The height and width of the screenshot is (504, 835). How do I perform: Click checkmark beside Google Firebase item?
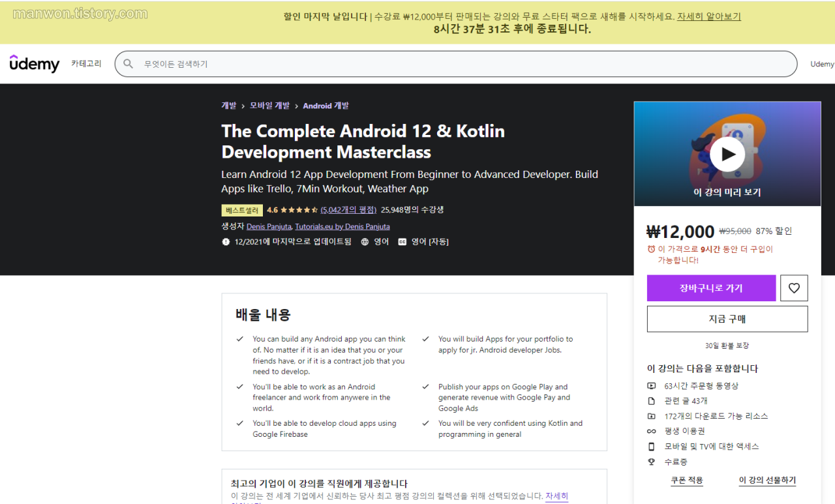(x=239, y=423)
